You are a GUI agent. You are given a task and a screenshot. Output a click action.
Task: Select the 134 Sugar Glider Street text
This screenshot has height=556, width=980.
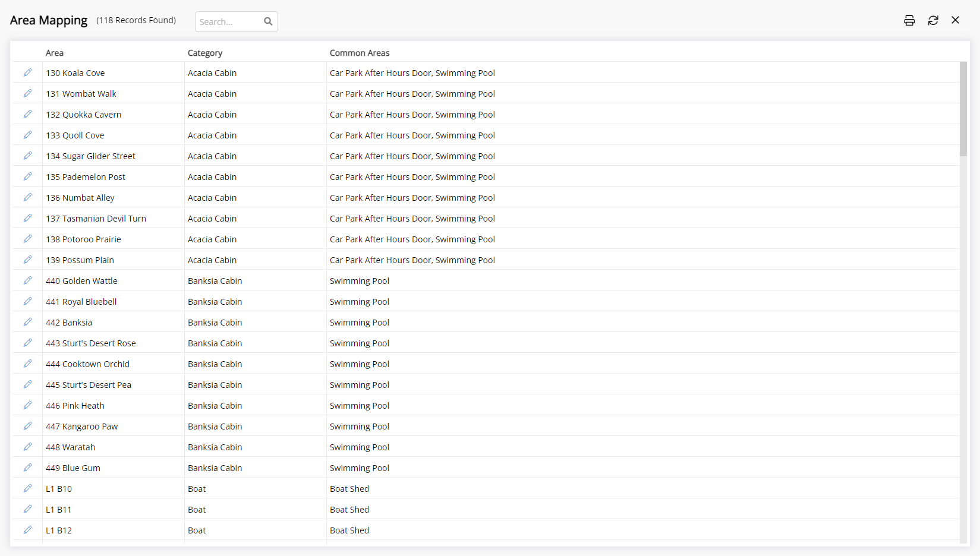coord(91,156)
